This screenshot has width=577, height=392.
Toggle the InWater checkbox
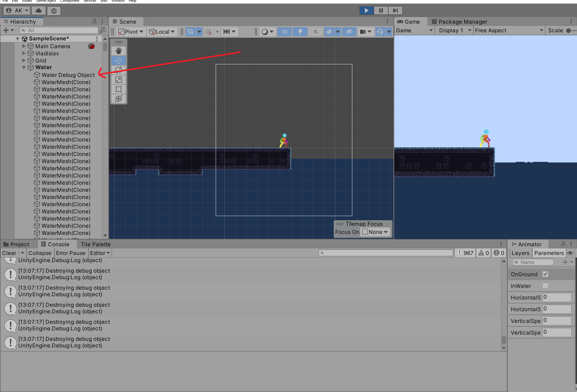545,286
